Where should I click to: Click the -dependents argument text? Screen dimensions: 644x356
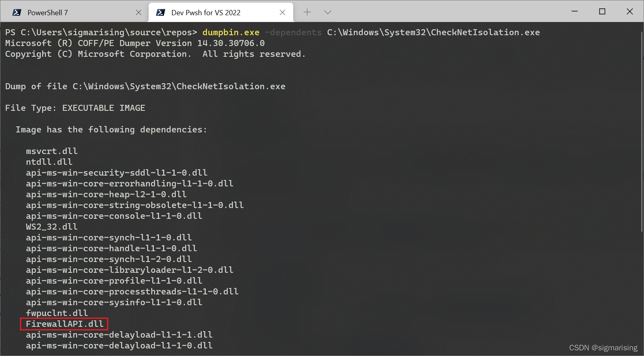pyautogui.click(x=293, y=32)
